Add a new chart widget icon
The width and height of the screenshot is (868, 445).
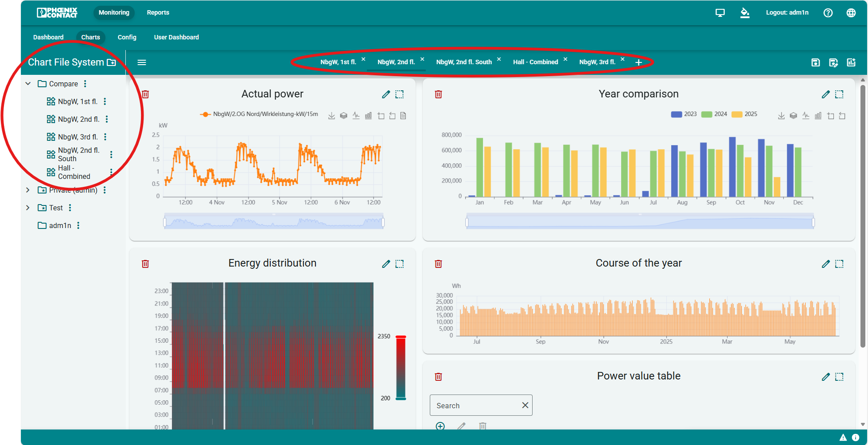point(851,62)
